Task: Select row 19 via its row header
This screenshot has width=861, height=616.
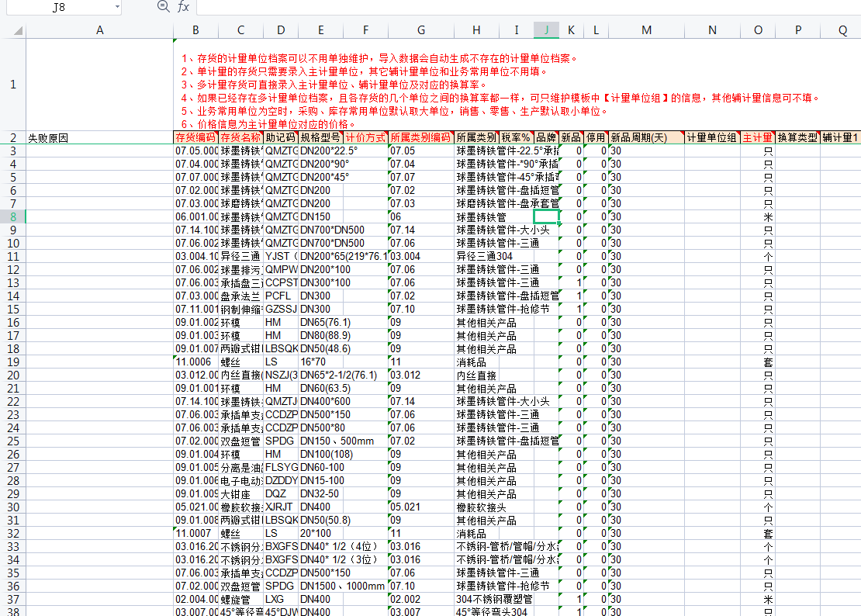Action: 12,362
